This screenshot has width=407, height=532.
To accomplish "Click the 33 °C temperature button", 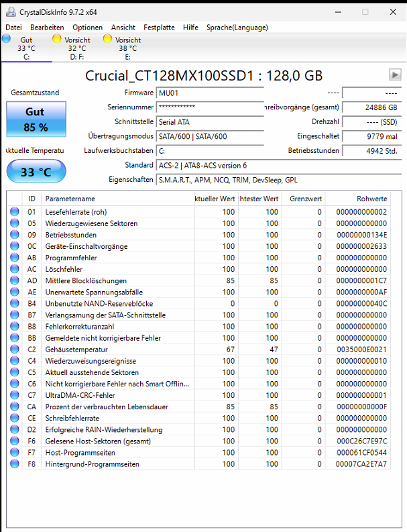I will (36, 172).
